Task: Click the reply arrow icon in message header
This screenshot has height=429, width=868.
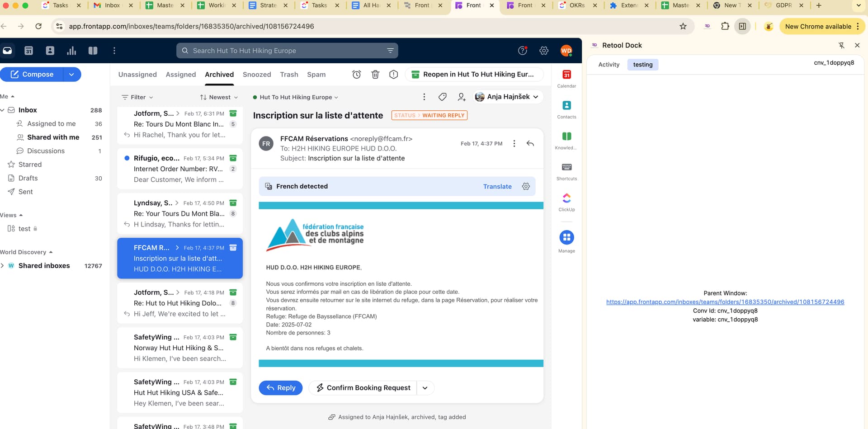Action: pyautogui.click(x=530, y=143)
